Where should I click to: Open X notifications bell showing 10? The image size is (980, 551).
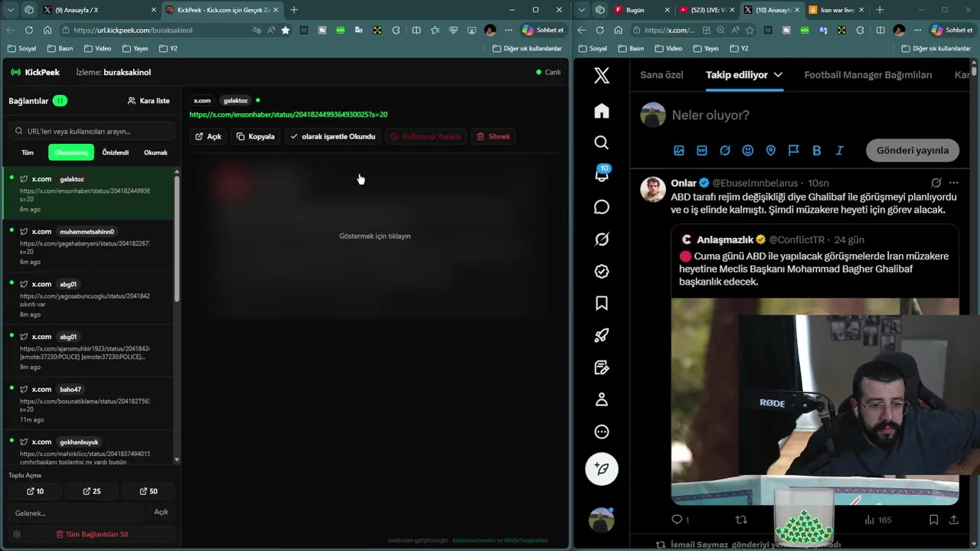tap(602, 174)
